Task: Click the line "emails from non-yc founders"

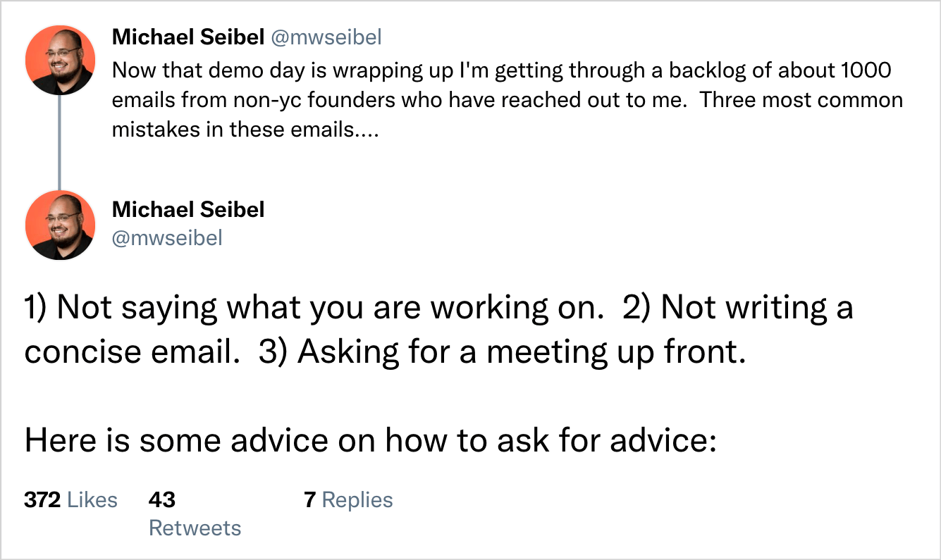Action: click(x=507, y=100)
